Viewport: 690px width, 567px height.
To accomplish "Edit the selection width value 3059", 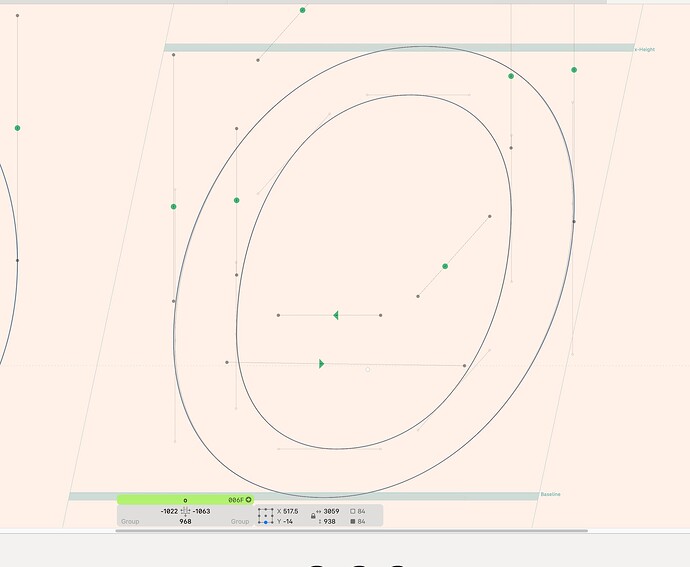I will [x=331, y=511].
